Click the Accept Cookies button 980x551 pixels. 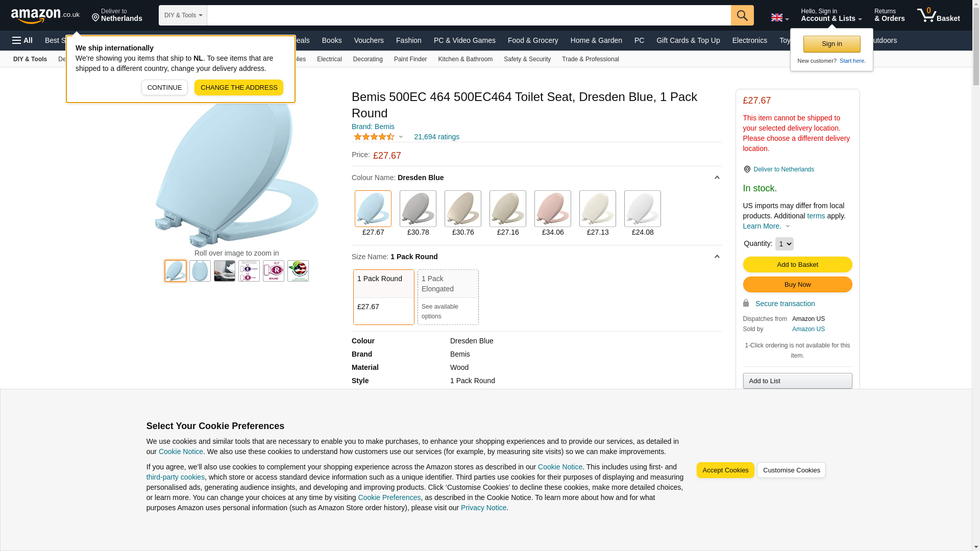[x=725, y=470]
